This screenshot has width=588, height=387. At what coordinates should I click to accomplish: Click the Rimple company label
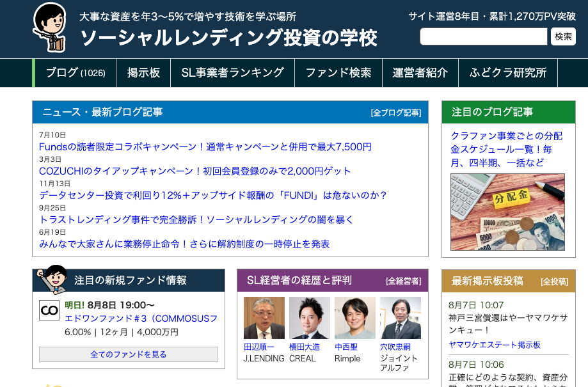tap(347, 358)
